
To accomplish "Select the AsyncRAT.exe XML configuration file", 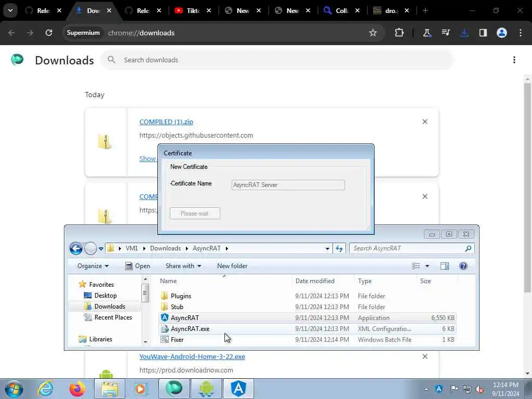I will (307, 329).
